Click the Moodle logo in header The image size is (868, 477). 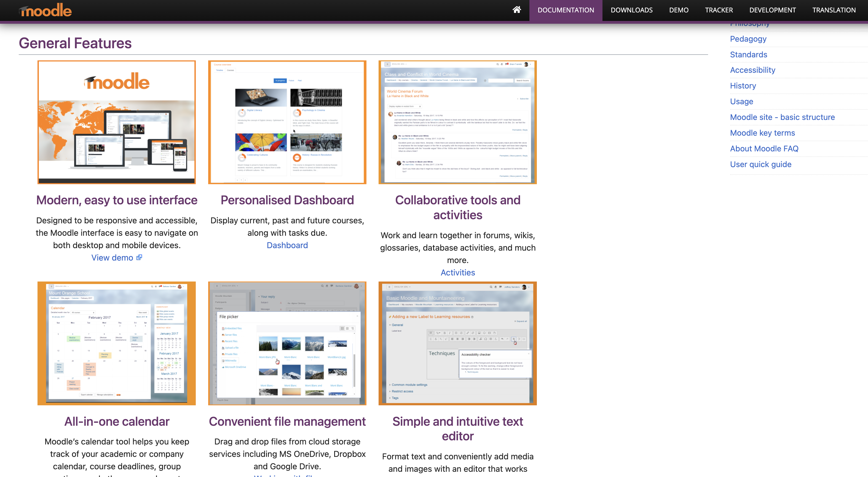[x=45, y=10]
